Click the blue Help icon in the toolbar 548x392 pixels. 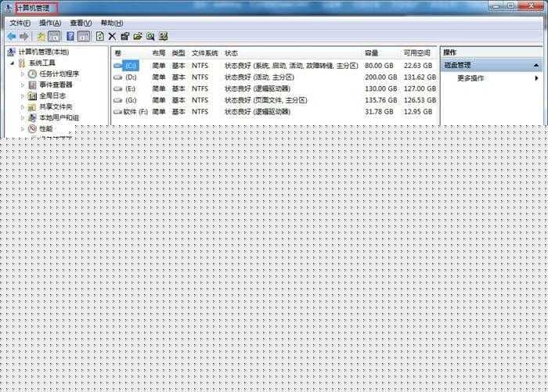(70, 36)
